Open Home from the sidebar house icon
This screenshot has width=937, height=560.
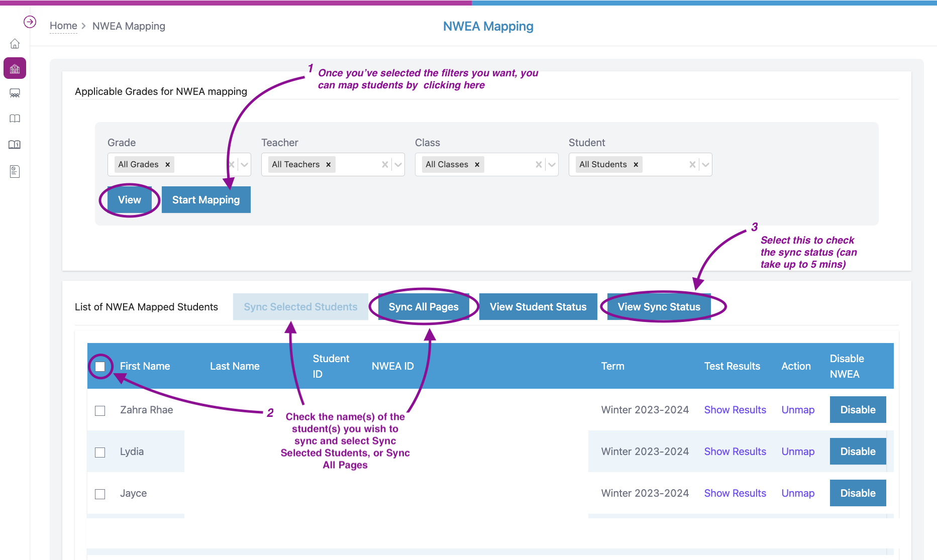click(x=15, y=44)
